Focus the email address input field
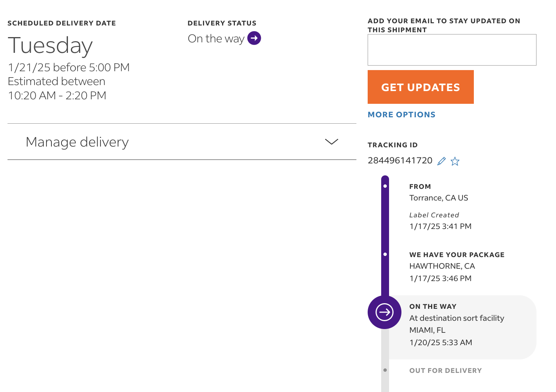This screenshot has height=392, width=556. click(452, 50)
